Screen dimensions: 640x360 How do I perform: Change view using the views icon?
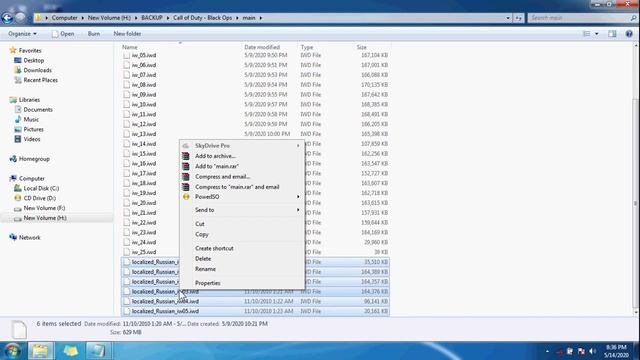[x=587, y=34]
